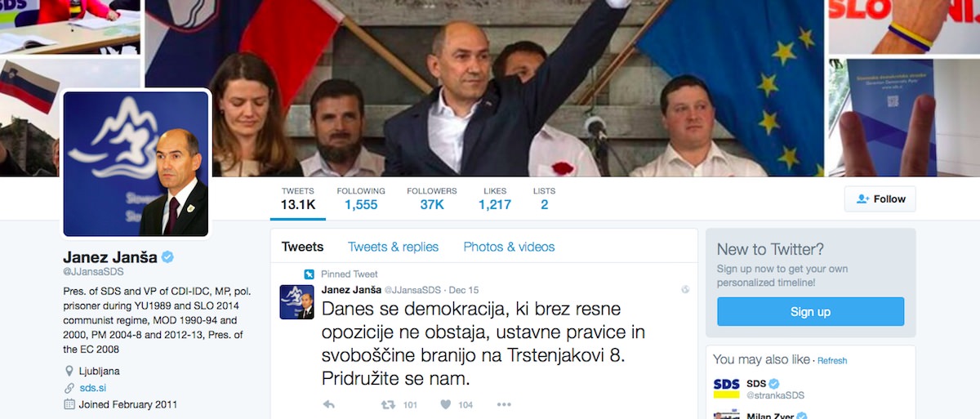Open the large profile picture
Viewport: 980px width, 419px height.
tap(136, 163)
